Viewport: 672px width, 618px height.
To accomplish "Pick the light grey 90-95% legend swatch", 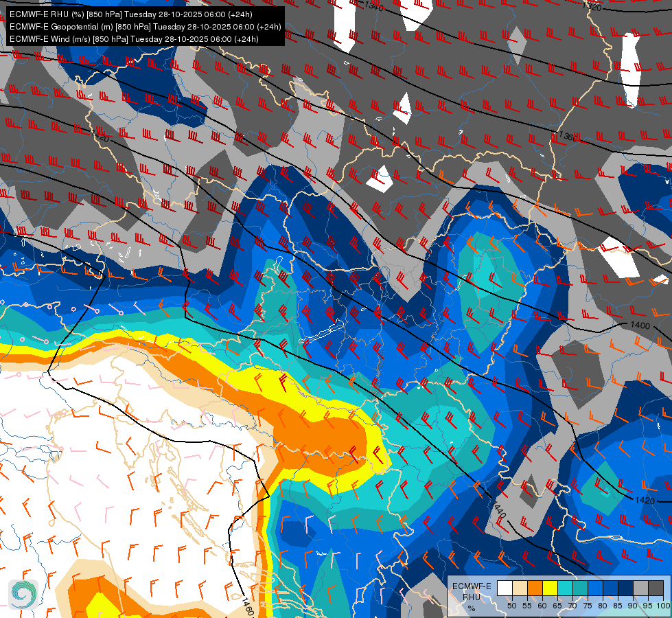I will [x=640, y=588].
